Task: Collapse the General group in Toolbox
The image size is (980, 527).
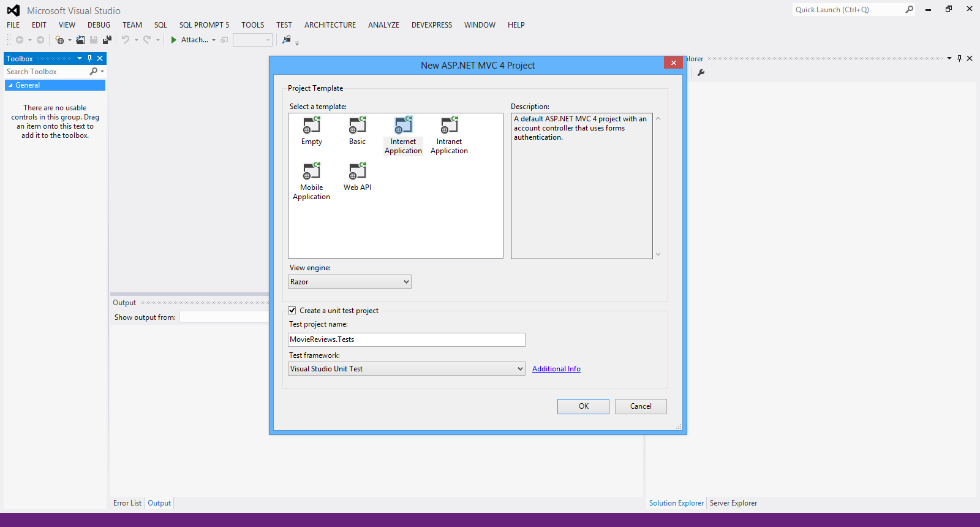Action: pos(10,85)
